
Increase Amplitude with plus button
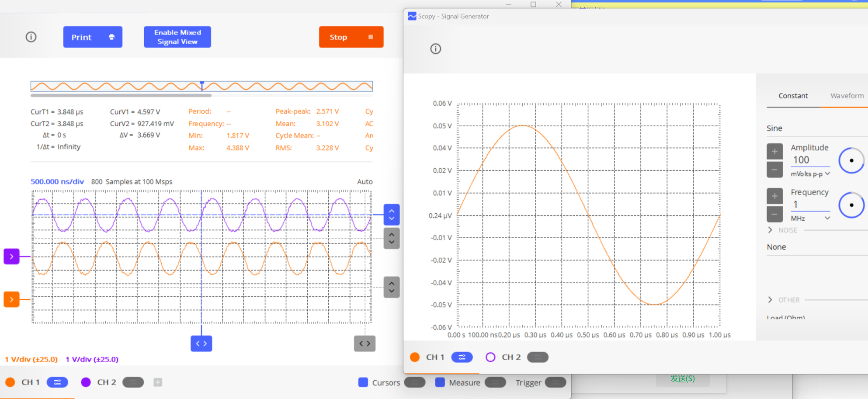coord(774,151)
